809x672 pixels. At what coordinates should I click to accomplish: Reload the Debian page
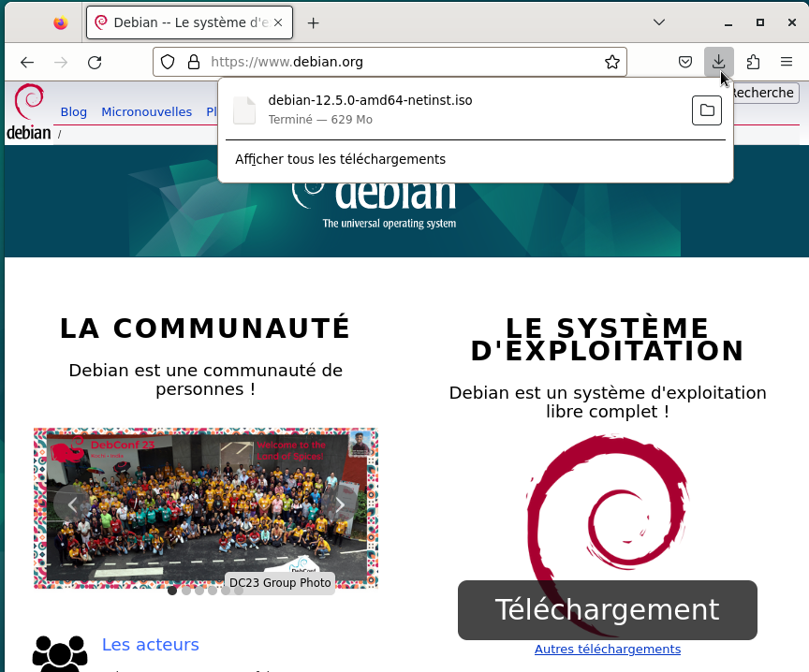[x=95, y=63]
